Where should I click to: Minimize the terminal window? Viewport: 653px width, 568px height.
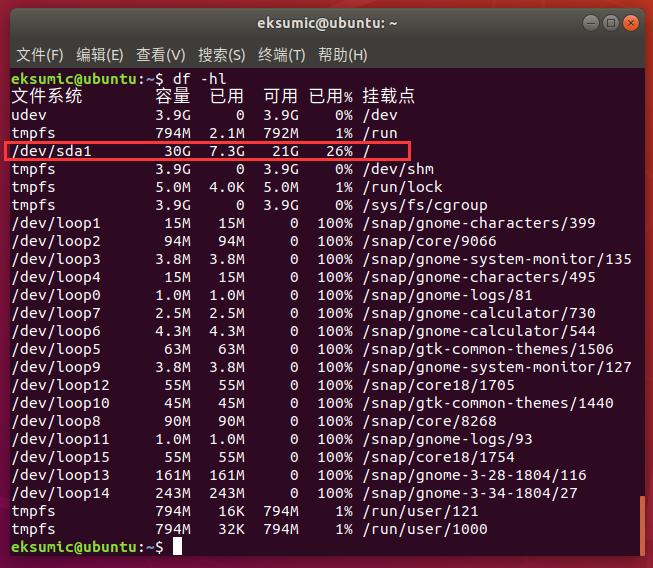584,22
